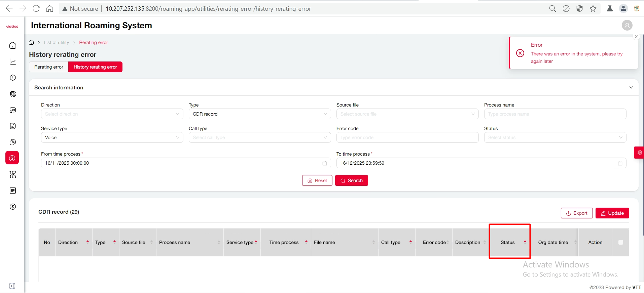Click the Process name input field
This screenshot has height=293, width=644.
[x=555, y=114]
